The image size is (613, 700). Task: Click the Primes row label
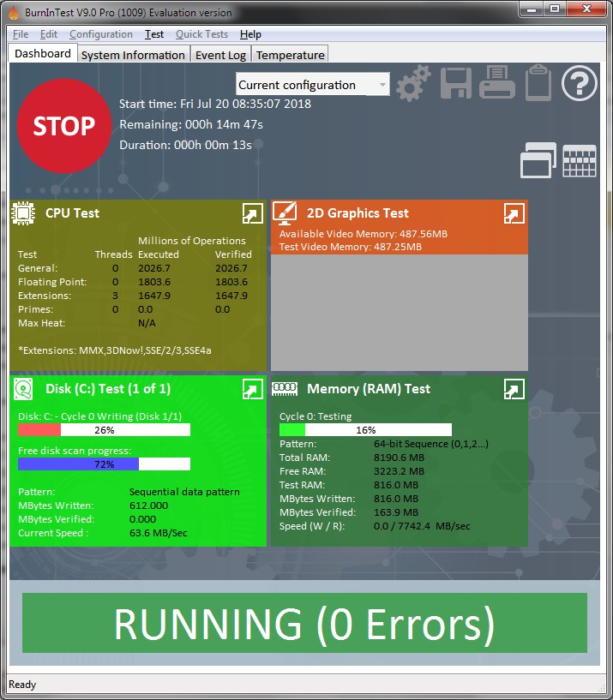35,309
